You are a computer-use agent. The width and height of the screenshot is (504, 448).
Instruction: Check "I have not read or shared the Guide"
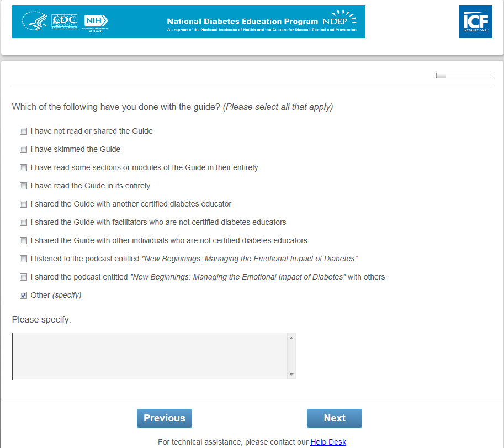coord(23,131)
